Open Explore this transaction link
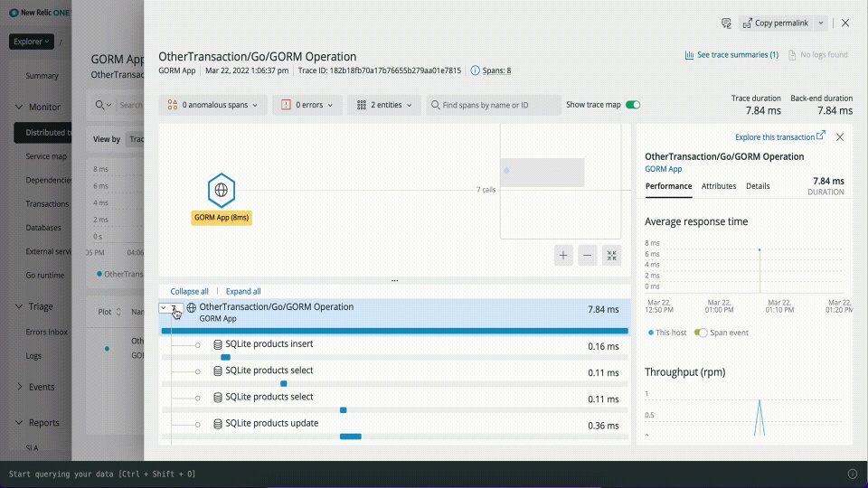868x488 pixels. point(780,136)
